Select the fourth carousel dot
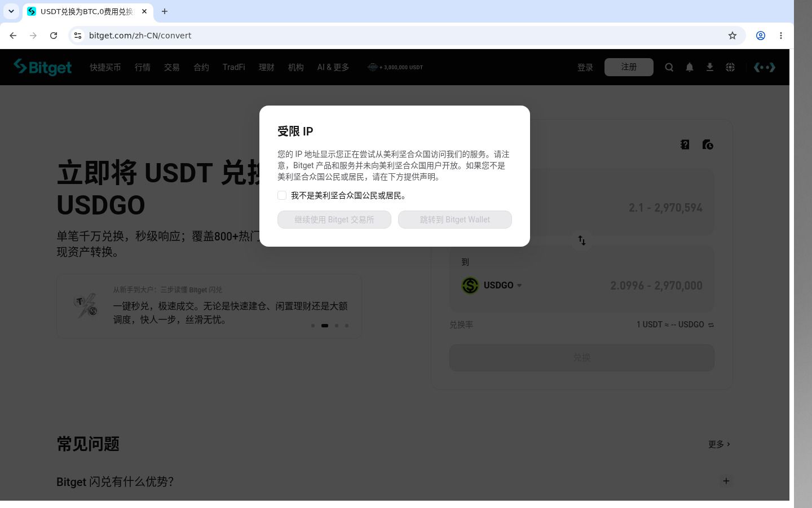 (x=347, y=326)
